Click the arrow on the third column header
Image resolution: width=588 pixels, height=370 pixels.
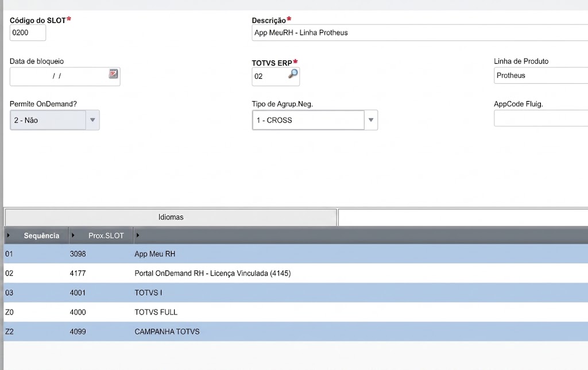[x=138, y=236]
